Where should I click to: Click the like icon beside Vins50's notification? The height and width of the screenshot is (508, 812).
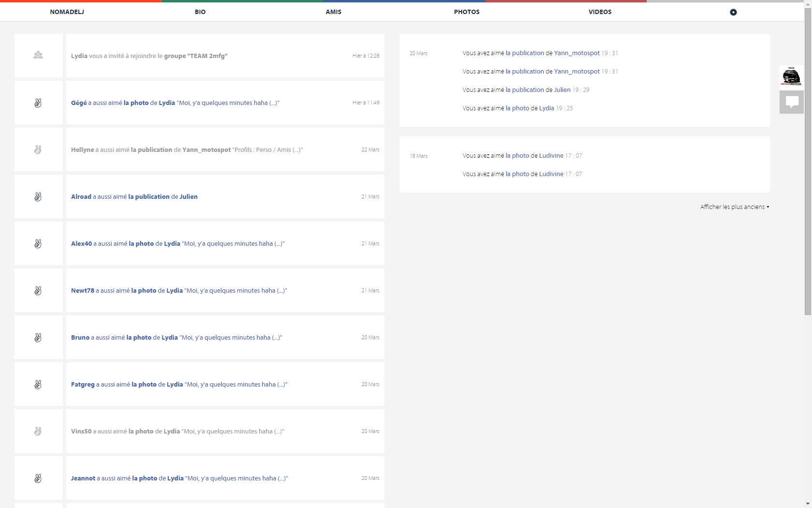[x=38, y=431]
